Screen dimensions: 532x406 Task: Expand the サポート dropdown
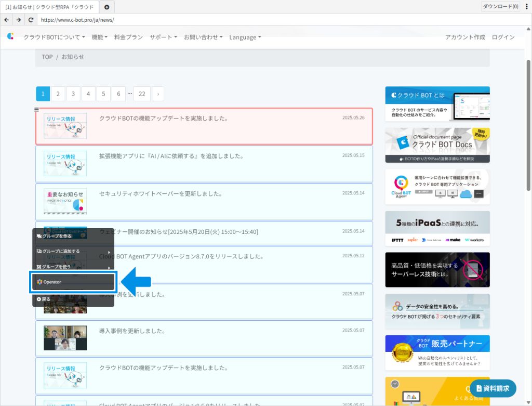tap(163, 37)
